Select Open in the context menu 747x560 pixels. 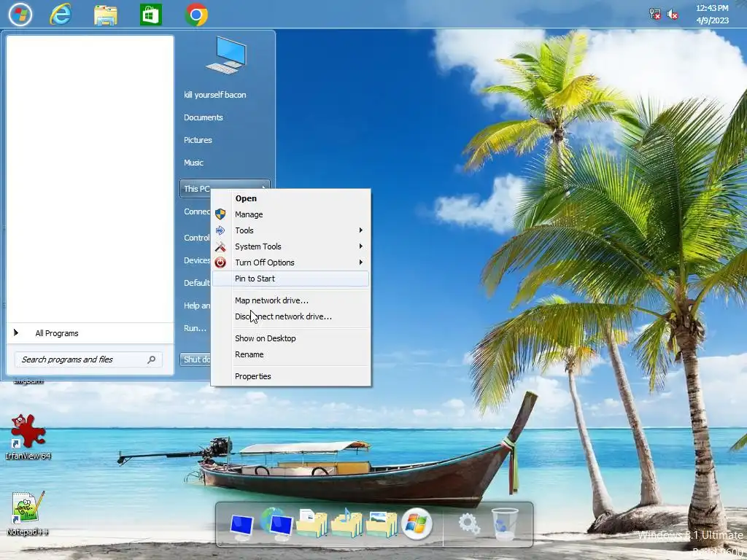pyautogui.click(x=290, y=198)
